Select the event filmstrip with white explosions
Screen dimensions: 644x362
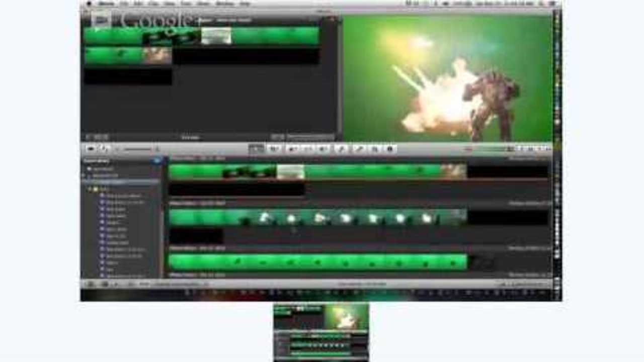point(318,217)
